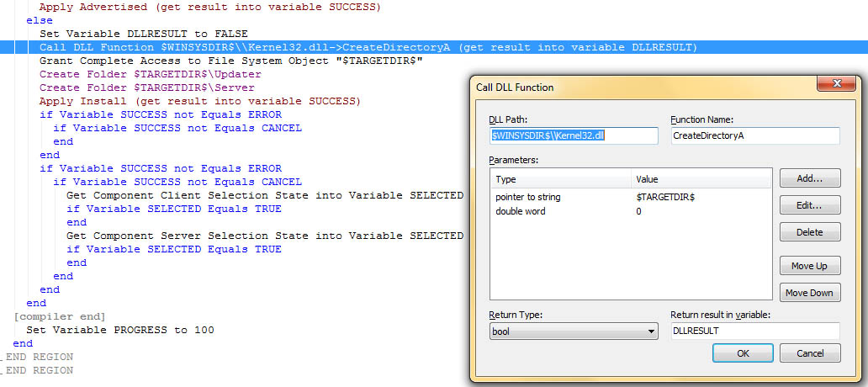Select the $TARGETDIR$ parameter value
The width and height of the screenshot is (868, 387).
tap(665, 197)
